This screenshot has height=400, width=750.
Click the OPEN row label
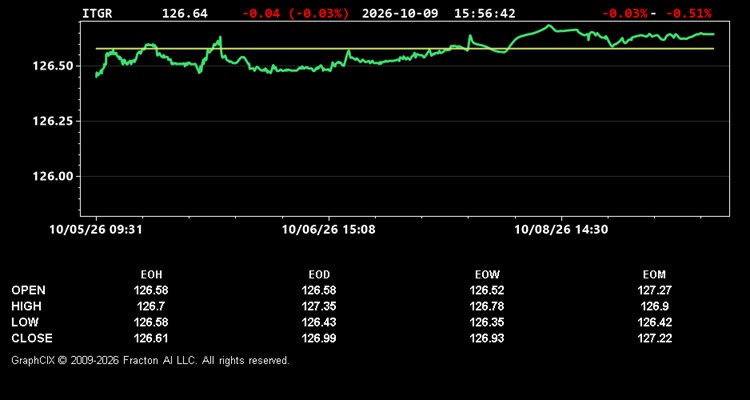coord(29,290)
